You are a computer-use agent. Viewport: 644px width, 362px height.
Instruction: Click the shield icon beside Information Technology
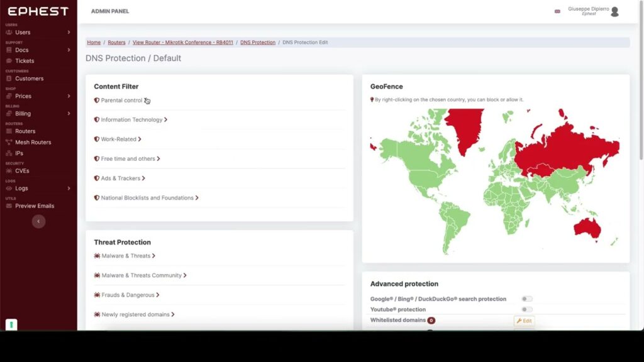[96, 120]
